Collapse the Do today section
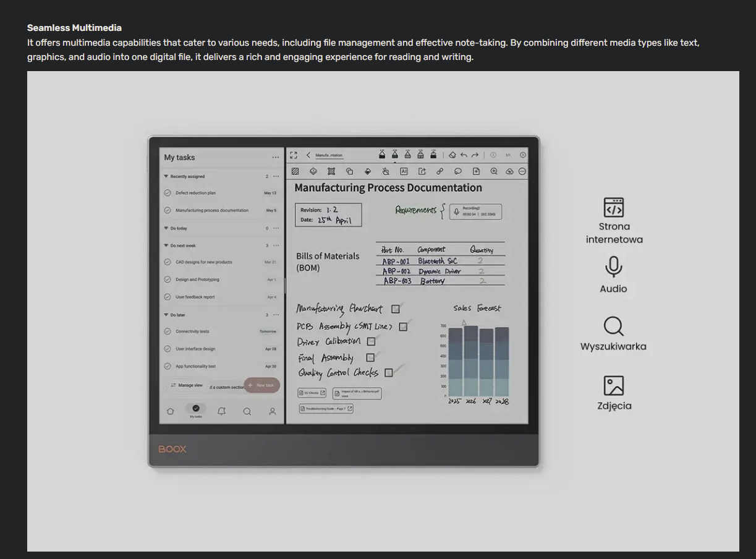Viewport: 756px width, 559px height. coord(166,228)
